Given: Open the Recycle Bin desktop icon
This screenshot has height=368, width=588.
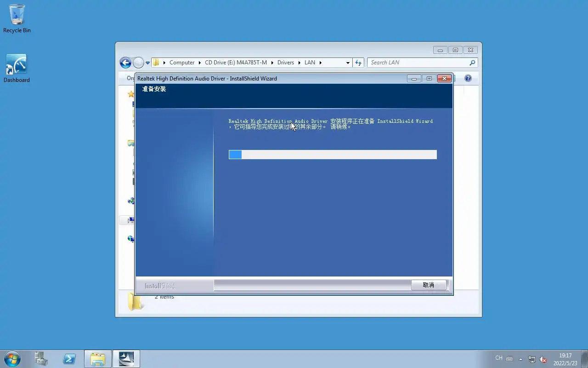Looking at the screenshot, I should point(17,18).
